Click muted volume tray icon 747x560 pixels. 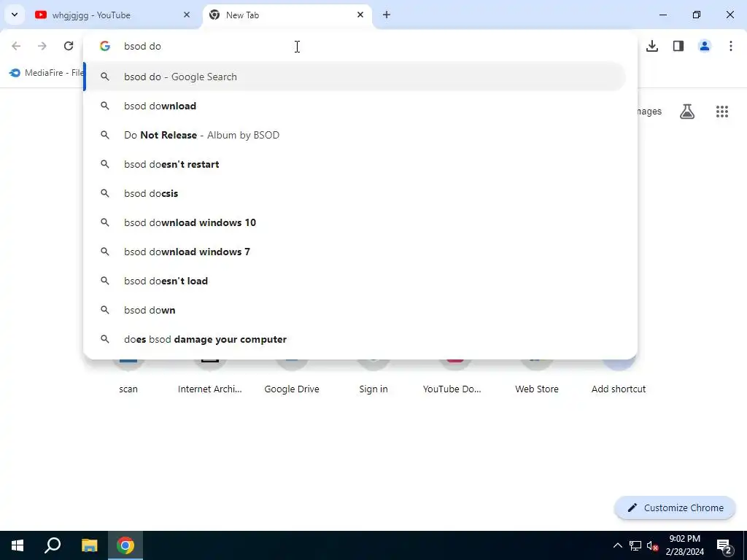[x=652, y=545]
